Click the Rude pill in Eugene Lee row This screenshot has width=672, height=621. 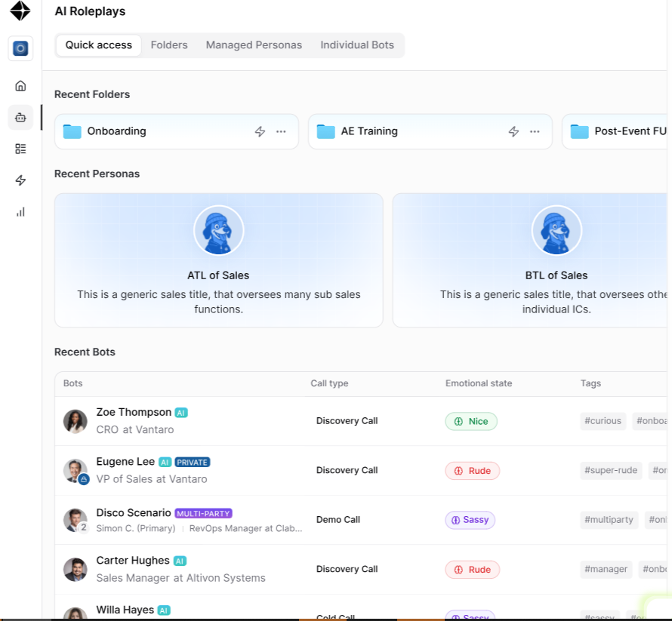point(472,471)
